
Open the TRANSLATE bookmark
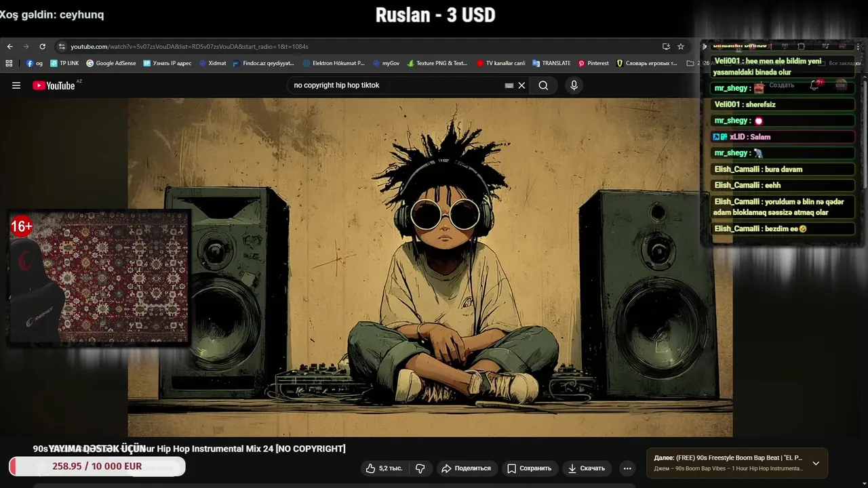[551, 63]
